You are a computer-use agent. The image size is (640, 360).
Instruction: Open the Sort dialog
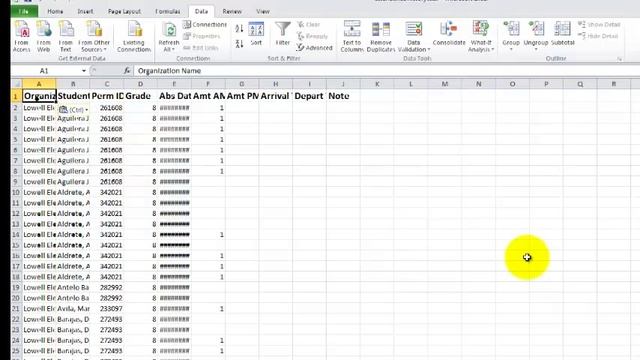click(x=256, y=33)
